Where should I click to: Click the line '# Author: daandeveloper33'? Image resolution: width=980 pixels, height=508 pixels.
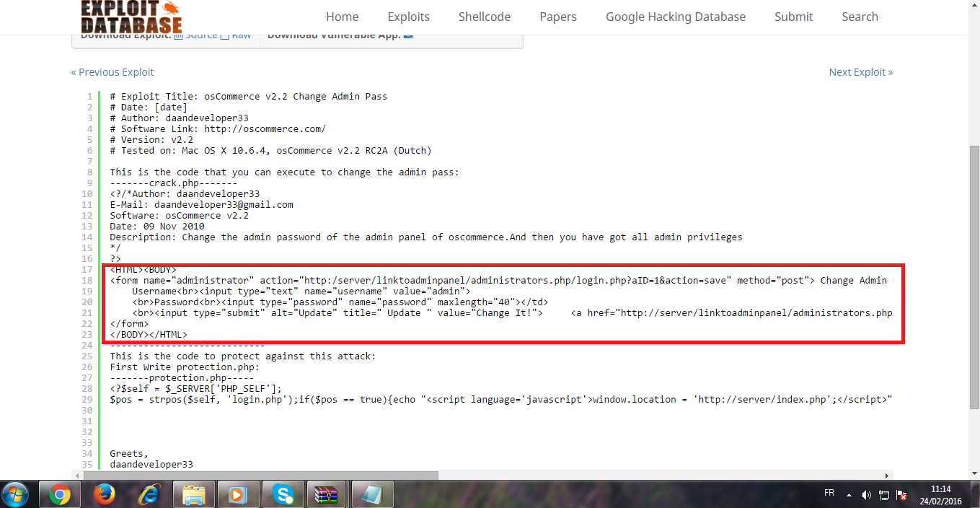coord(180,118)
